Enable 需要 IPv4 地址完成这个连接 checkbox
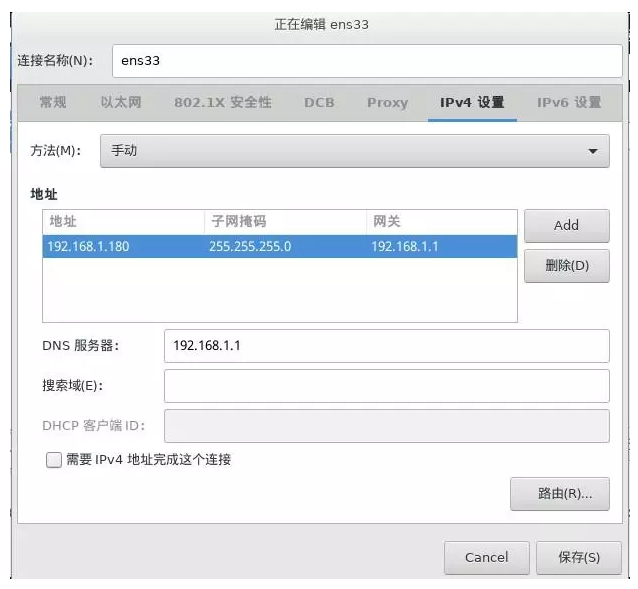Screen dimensions: 638x589 click(54, 460)
